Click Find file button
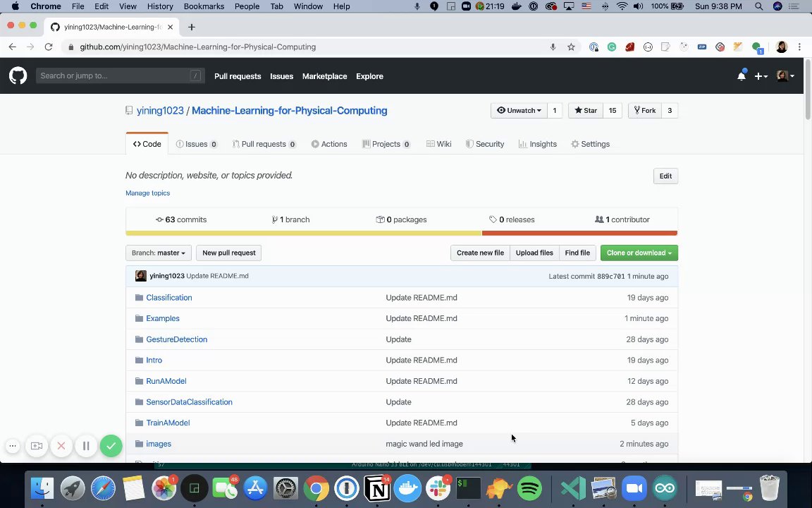 [577, 253]
